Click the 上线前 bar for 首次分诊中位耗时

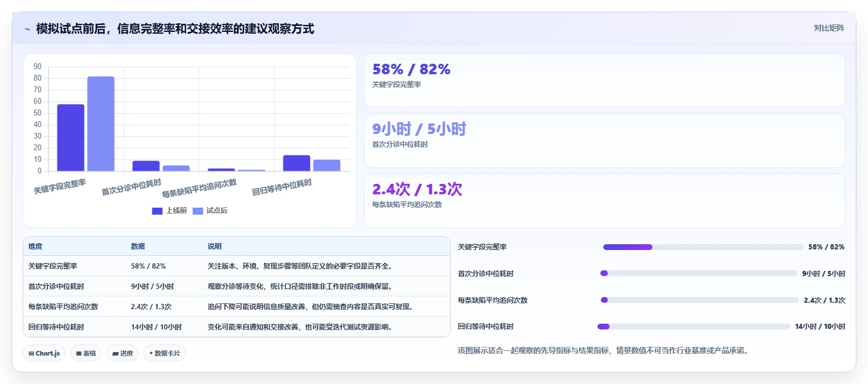point(146,166)
